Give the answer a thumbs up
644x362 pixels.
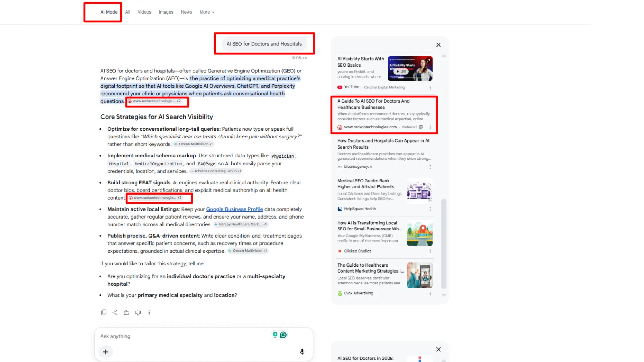click(x=126, y=312)
